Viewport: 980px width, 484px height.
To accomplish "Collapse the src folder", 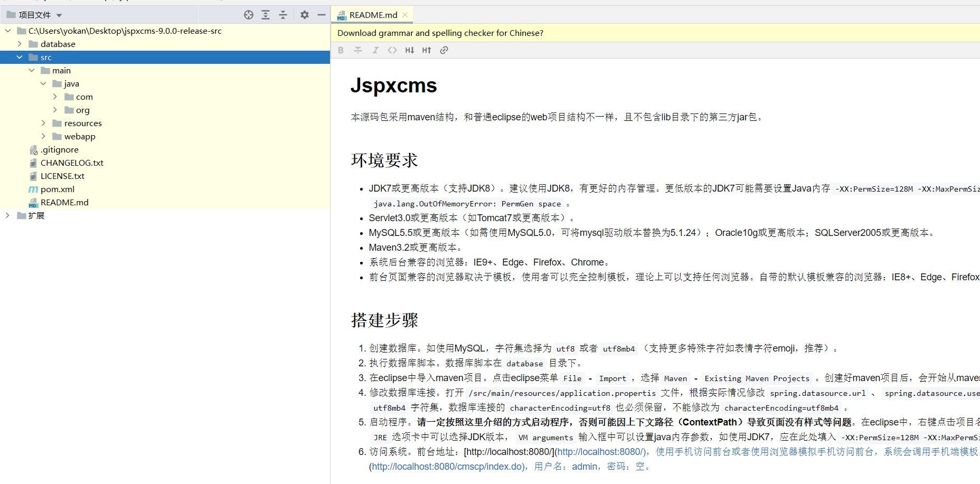I will pyautogui.click(x=20, y=57).
